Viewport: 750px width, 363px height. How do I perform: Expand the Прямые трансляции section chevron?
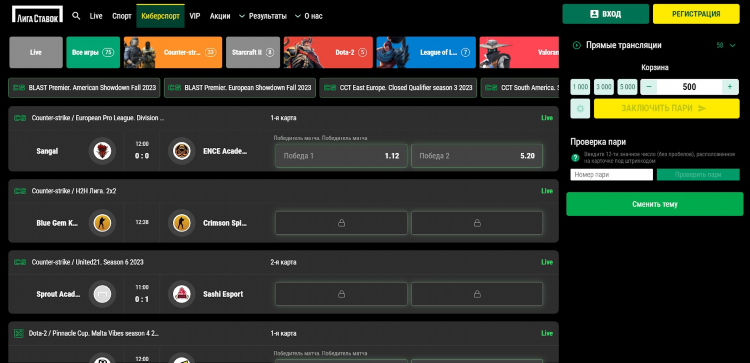pos(732,45)
